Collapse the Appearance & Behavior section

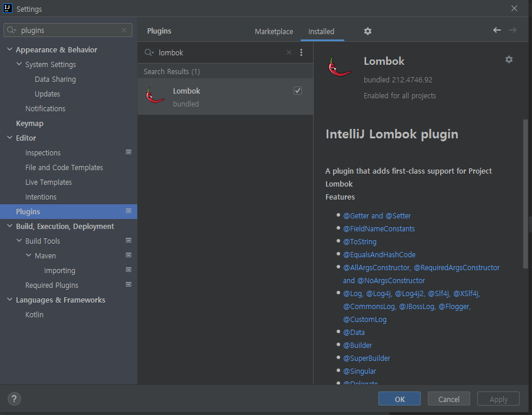[10, 49]
